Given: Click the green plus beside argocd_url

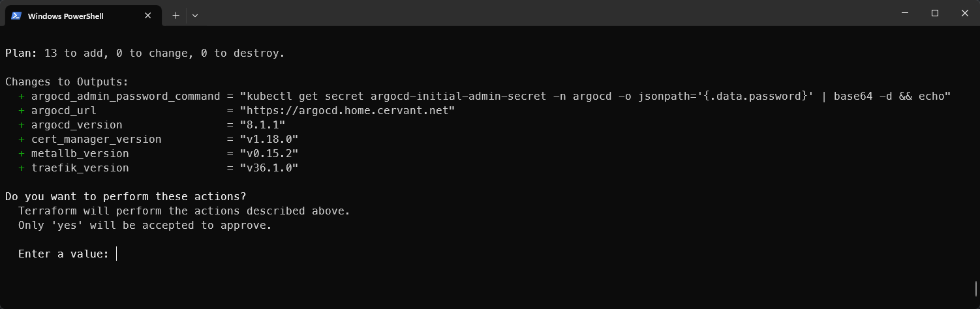Looking at the screenshot, I should pyautogui.click(x=22, y=111).
